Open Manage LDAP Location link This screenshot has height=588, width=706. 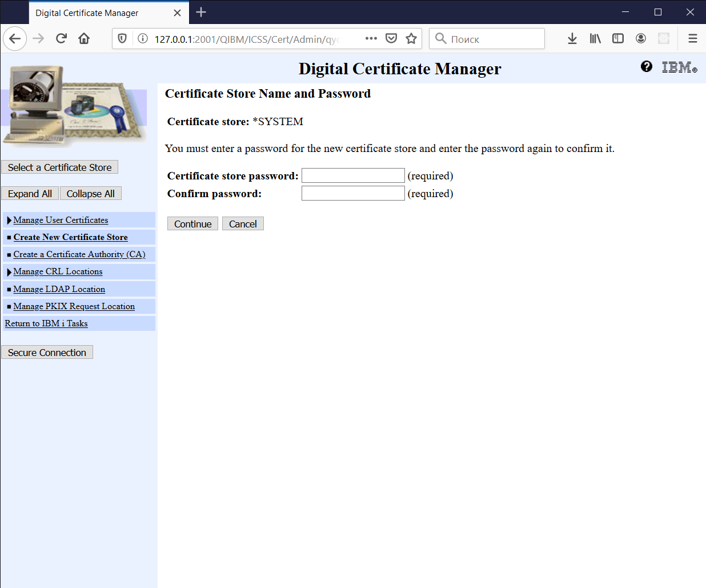pos(59,289)
